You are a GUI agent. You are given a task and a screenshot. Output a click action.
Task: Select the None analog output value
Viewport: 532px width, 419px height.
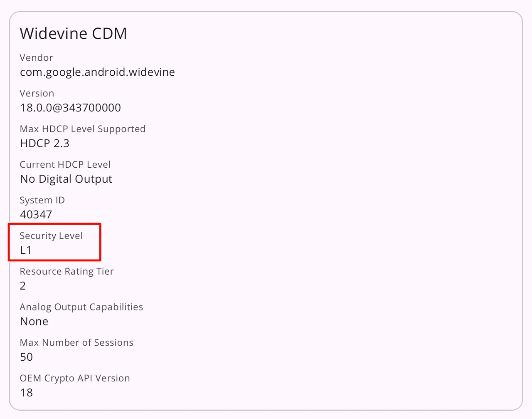click(x=34, y=322)
